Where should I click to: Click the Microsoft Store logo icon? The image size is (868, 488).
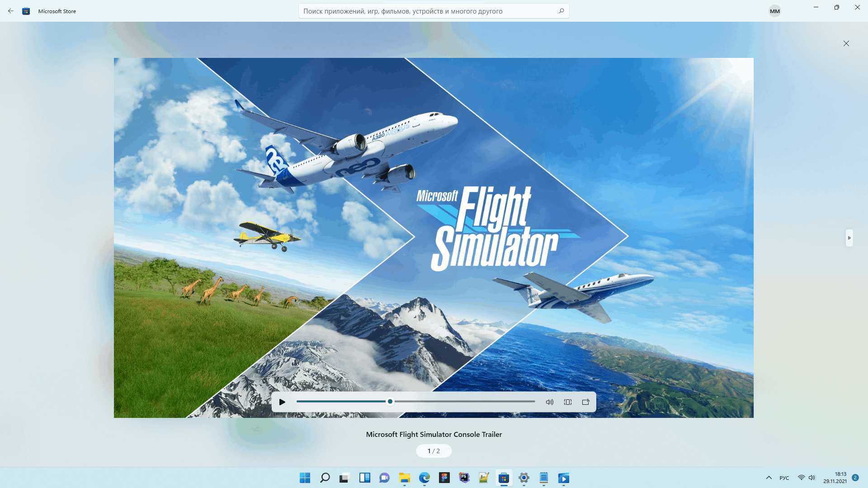pos(26,11)
